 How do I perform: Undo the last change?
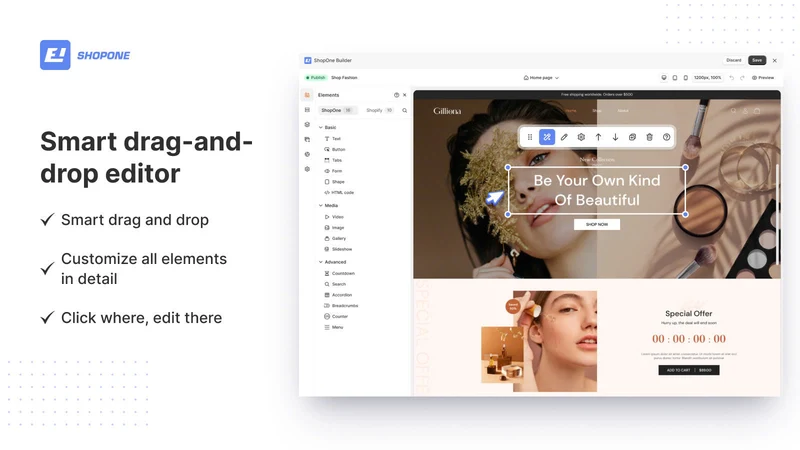pyautogui.click(x=732, y=78)
